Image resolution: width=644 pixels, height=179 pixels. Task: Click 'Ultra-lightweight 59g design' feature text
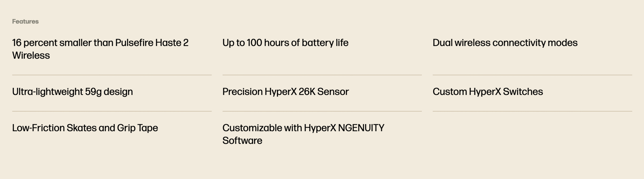[72, 92]
